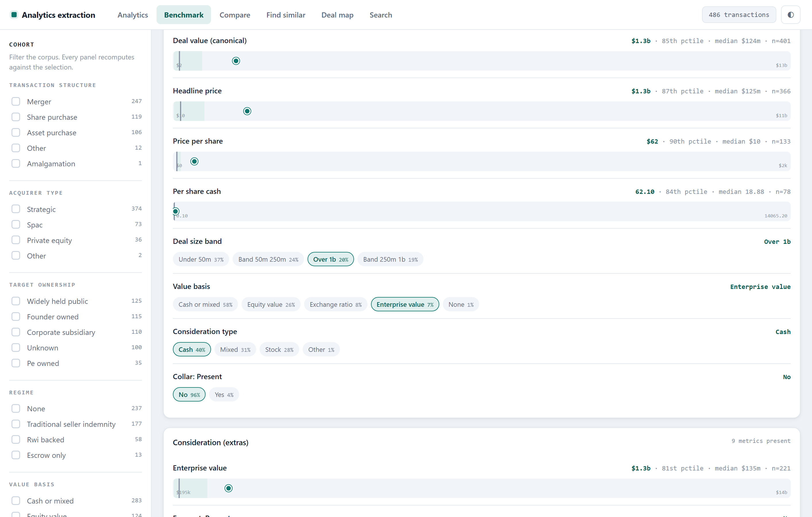The width and height of the screenshot is (812, 517).
Task: Click the ACQUIRER TYPE section heading
Action: tap(36, 193)
